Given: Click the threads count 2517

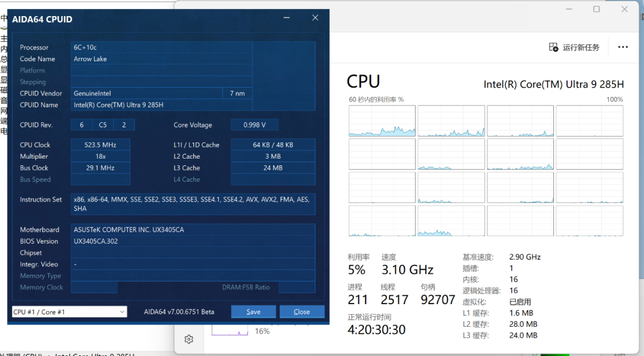Looking at the screenshot, I should coord(394,300).
